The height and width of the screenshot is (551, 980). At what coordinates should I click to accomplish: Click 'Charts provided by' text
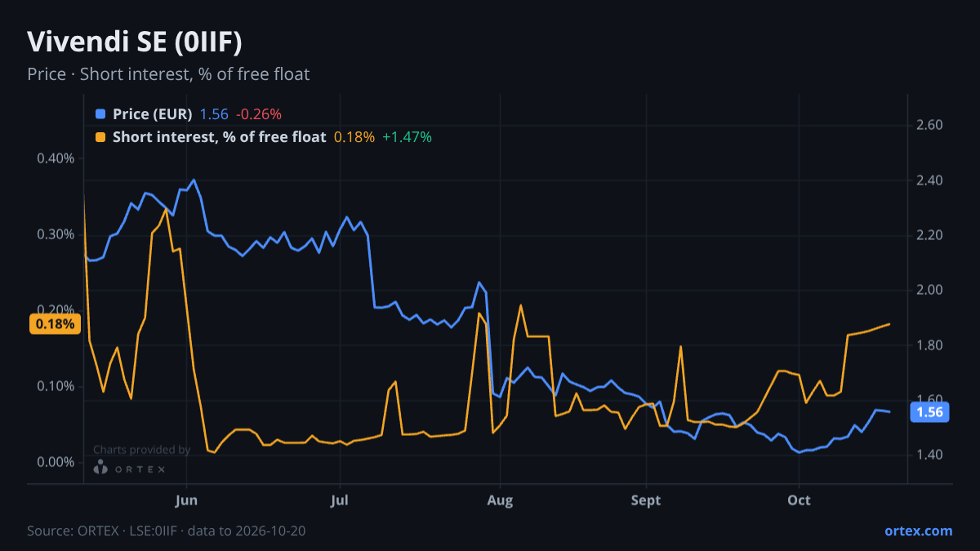point(141,450)
